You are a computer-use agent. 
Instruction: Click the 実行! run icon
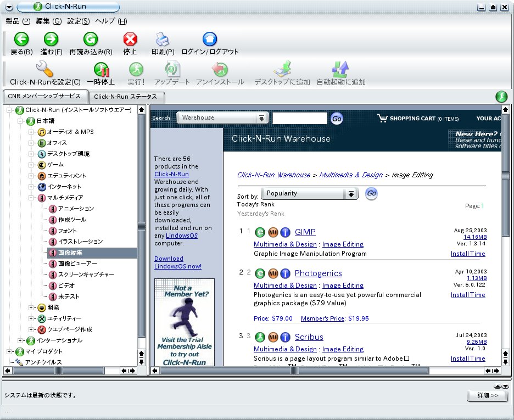coord(136,69)
